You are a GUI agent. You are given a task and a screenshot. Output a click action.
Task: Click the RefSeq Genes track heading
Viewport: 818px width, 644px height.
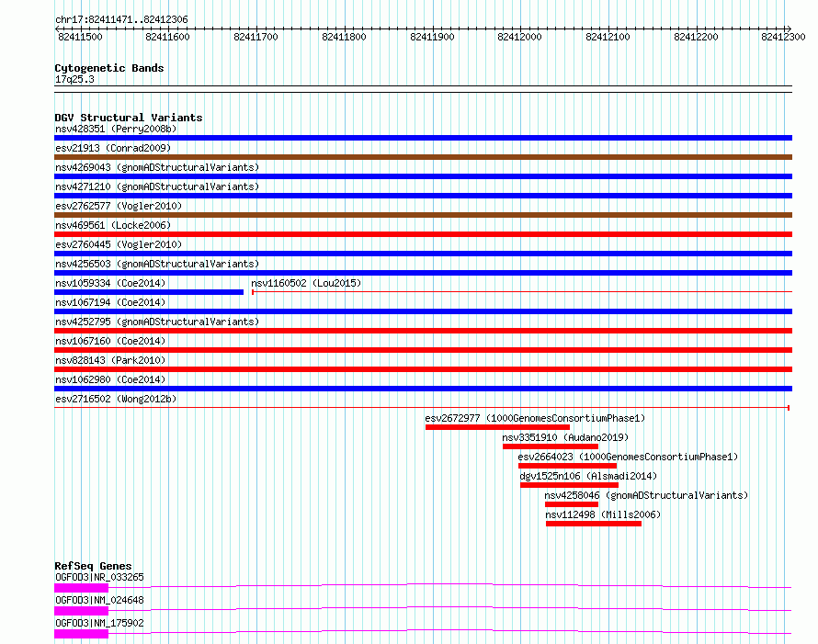click(x=93, y=566)
